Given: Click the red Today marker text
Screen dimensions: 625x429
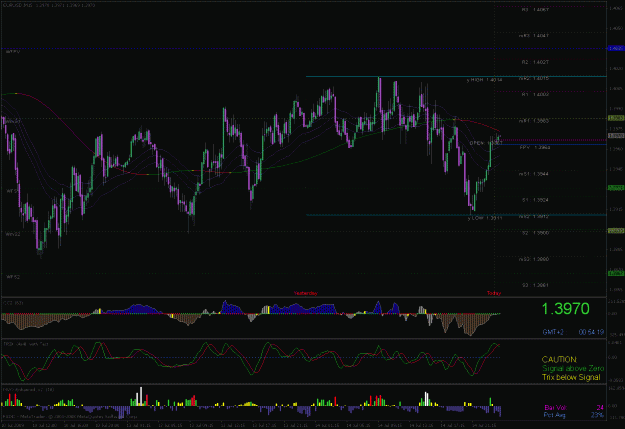Looking at the screenshot, I should point(493,293).
